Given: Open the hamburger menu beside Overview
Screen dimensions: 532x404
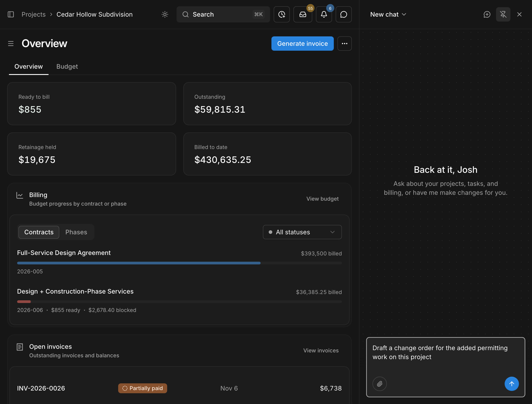Looking at the screenshot, I should pyautogui.click(x=11, y=44).
